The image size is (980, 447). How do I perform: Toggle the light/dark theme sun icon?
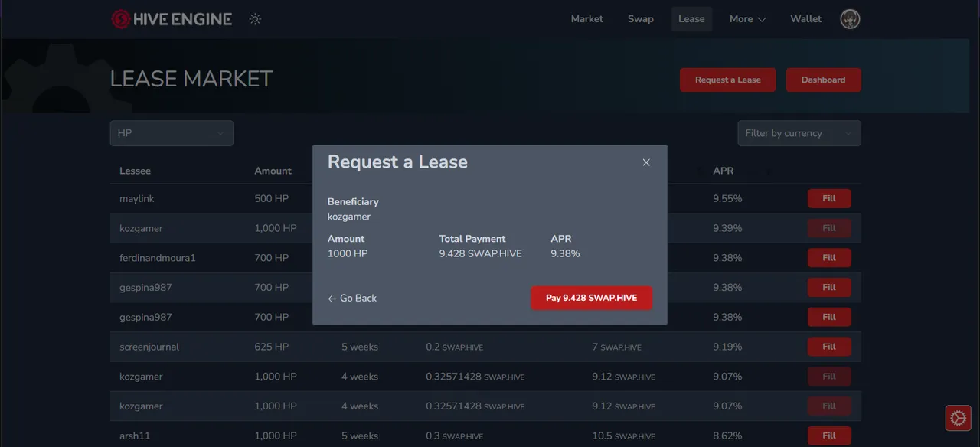pos(256,19)
